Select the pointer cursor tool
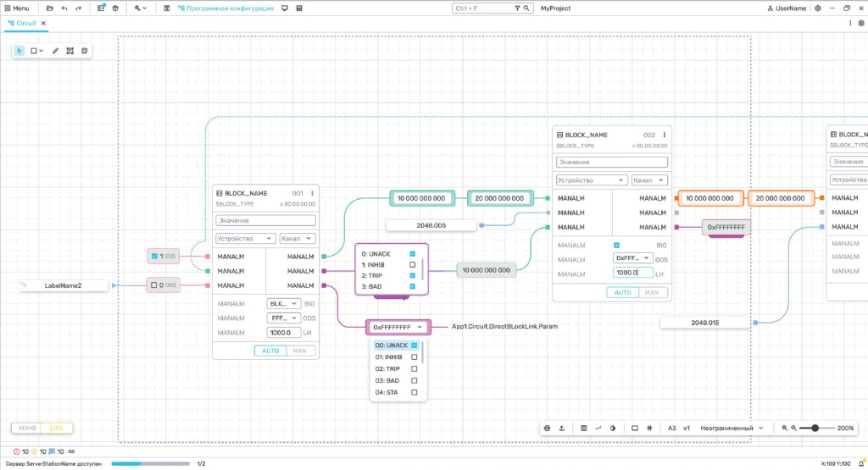 19,51
